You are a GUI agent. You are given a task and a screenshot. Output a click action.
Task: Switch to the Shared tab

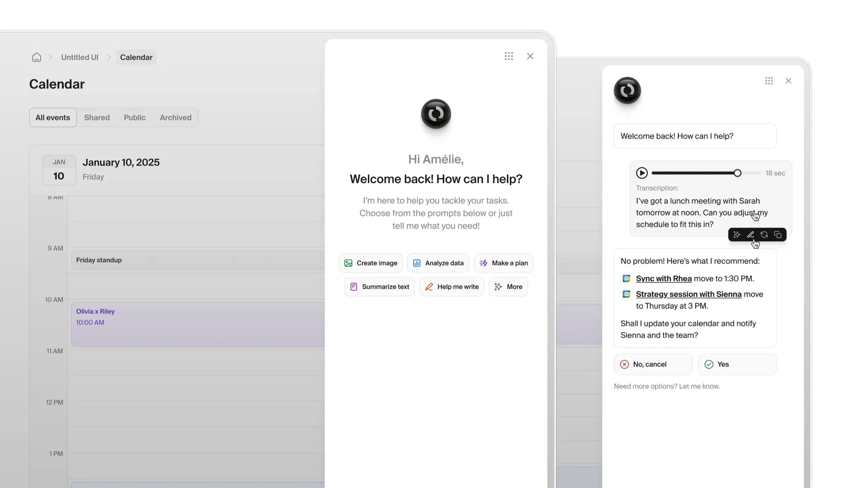pyautogui.click(x=97, y=118)
